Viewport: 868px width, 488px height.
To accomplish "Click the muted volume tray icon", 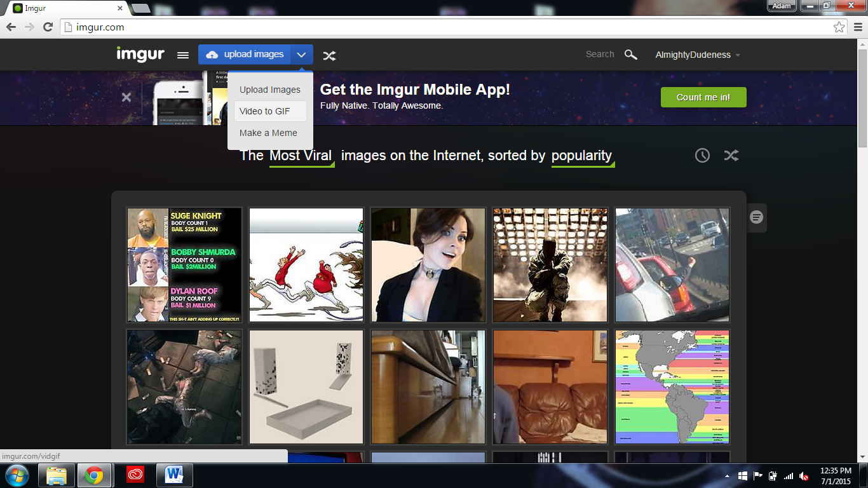I will pyautogui.click(x=804, y=476).
